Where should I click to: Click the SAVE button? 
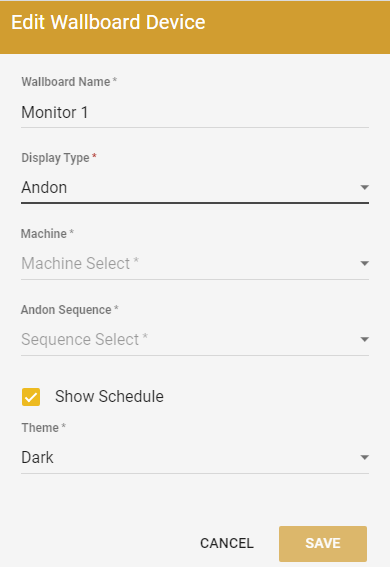click(323, 543)
